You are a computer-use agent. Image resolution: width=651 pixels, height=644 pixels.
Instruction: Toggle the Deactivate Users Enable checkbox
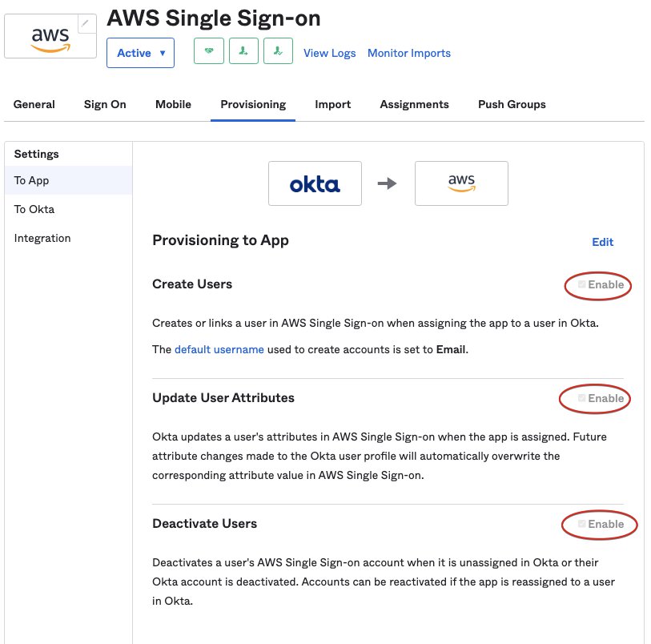click(581, 524)
